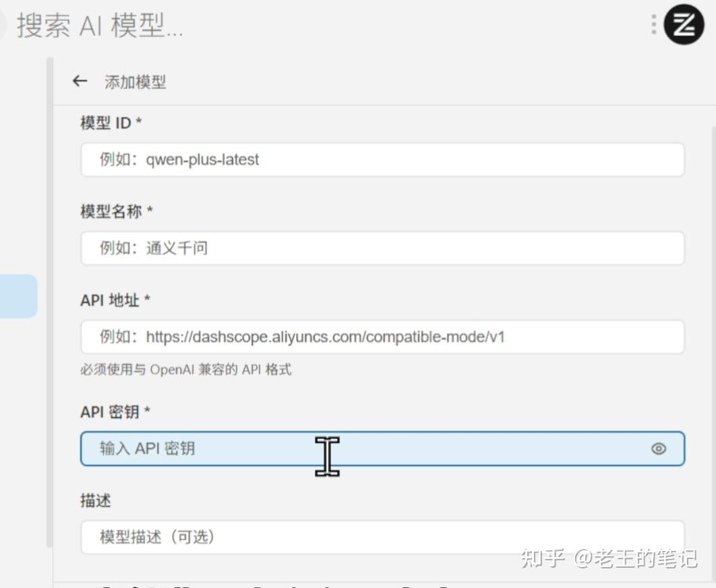This screenshot has height=588, width=716.
Task: Click the 添加模型 page title
Action: [x=135, y=82]
